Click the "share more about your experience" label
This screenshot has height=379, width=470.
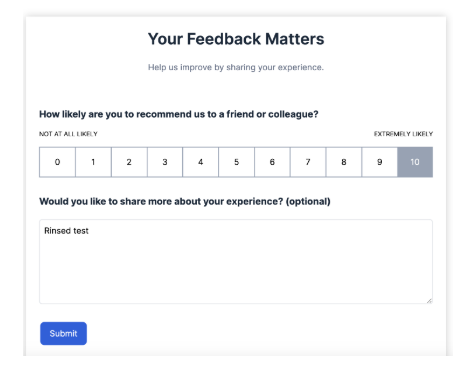pyautogui.click(x=185, y=202)
